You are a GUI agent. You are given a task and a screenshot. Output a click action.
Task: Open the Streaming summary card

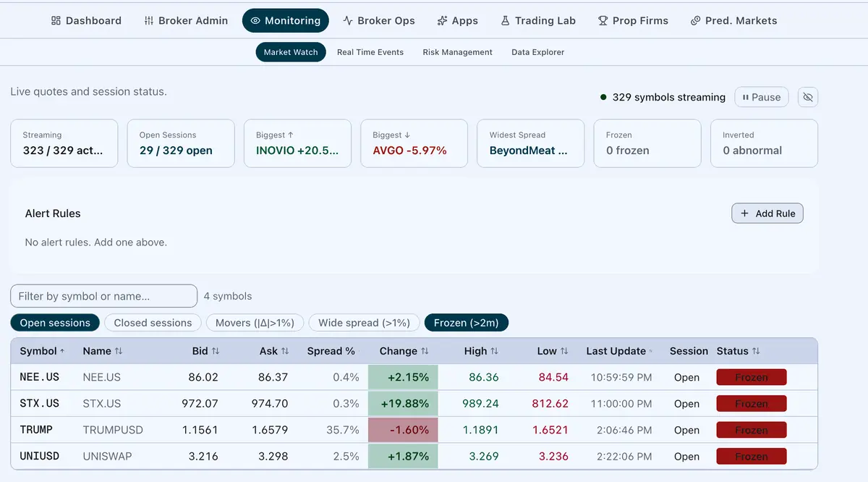click(x=64, y=143)
